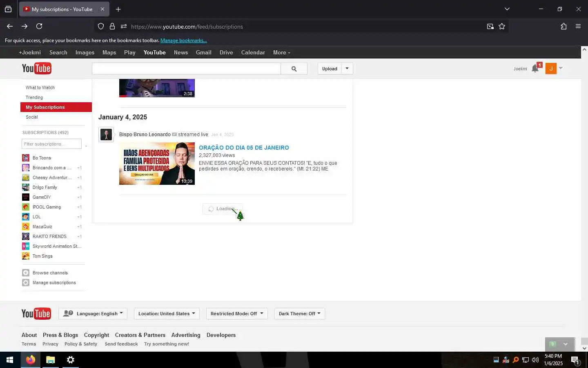588x368 pixels.
Task: Open Brincando com a channel icon
Action: coord(26,168)
